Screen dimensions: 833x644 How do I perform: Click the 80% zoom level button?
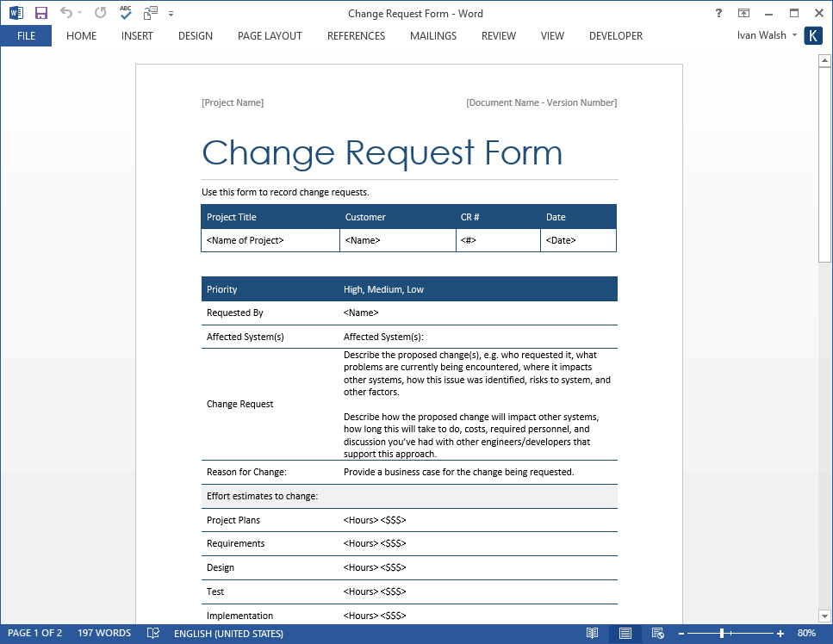pyautogui.click(x=806, y=633)
